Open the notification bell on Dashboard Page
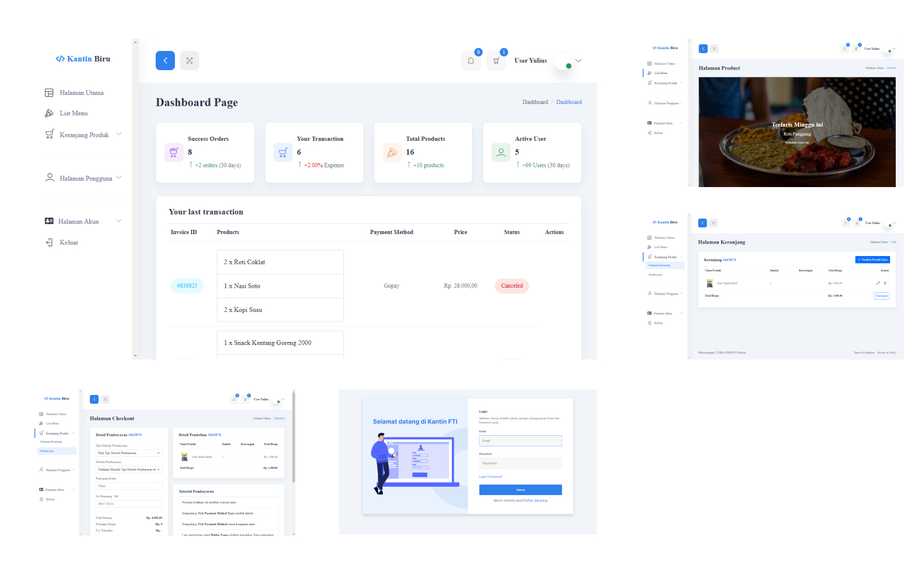This screenshot has width=924, height=568. (x=471, y=60)
